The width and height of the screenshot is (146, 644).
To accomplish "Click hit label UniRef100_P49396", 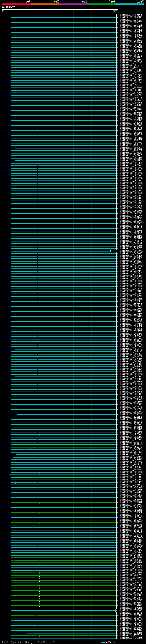I will [x=131, y=118].
